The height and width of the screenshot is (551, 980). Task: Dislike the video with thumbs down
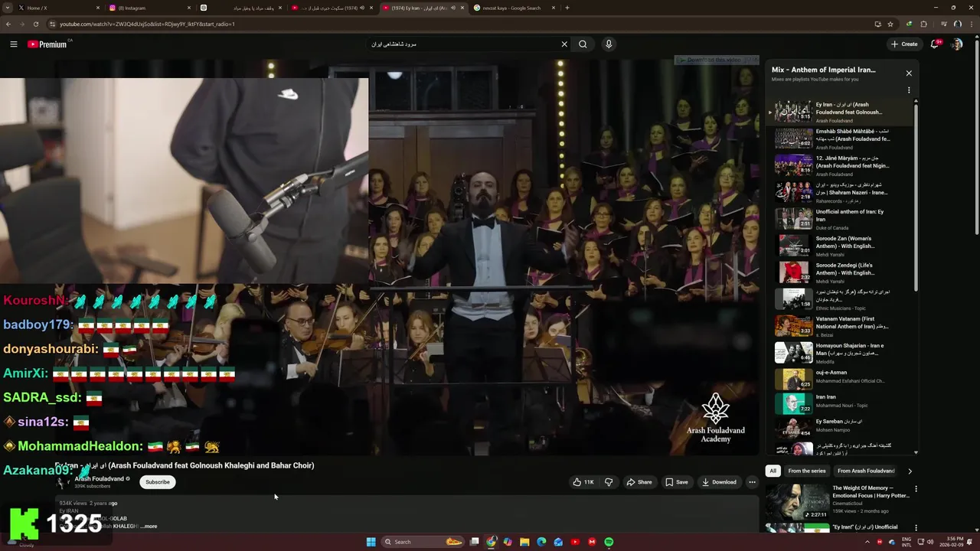click(609, 482)
